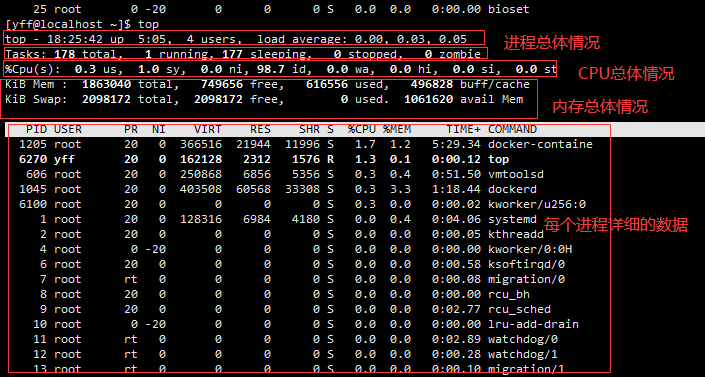The width and height of the screenshot is (705, 377).
Task: Select the ksoftirqd/0 process name
Action: pyautogui.click(x=527, y=265)
